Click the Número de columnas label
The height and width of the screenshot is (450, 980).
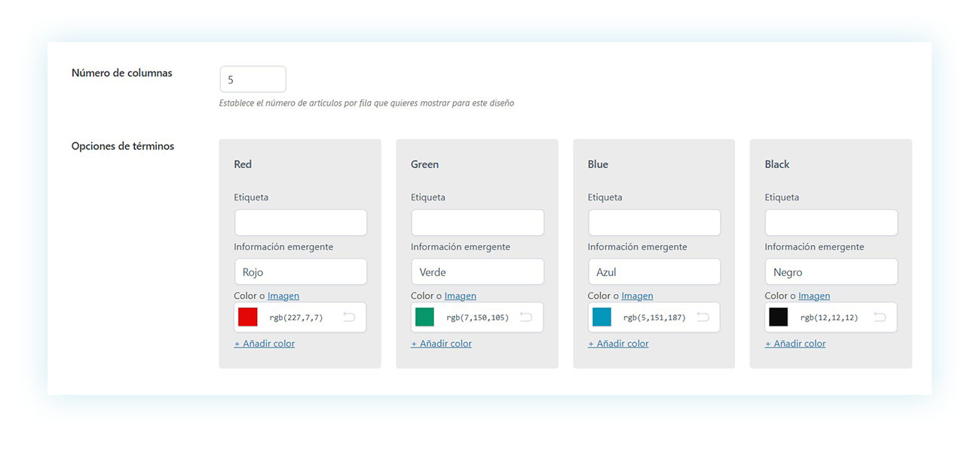point(122,73)
